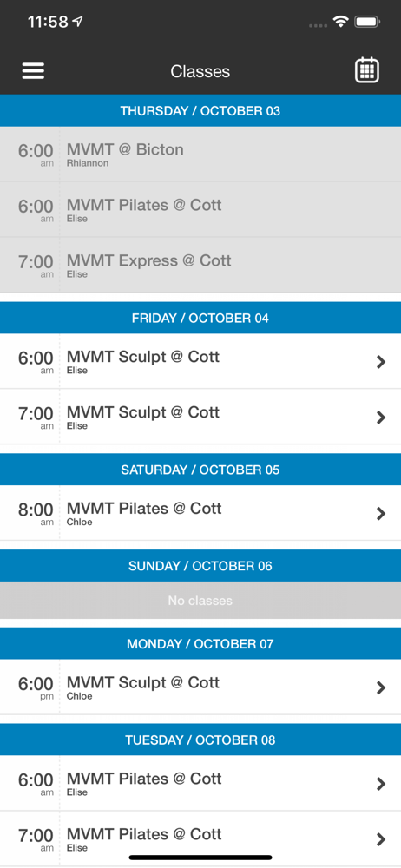Tap the location arrow beside the clock
The height and width of the screenshot is (868, 401).
point(77,22)
